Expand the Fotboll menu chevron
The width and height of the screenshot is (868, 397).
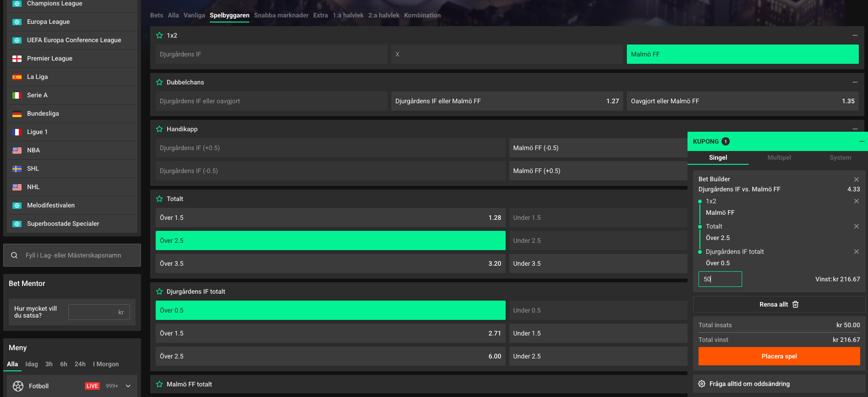tap(128, 386)
